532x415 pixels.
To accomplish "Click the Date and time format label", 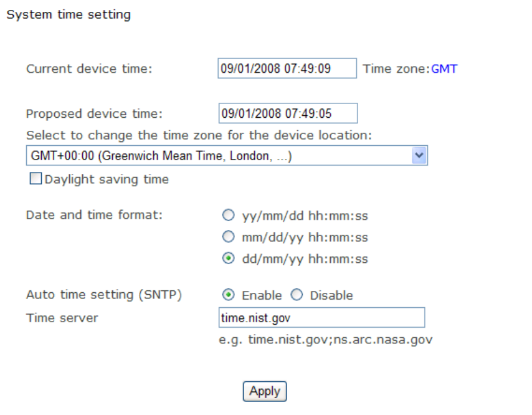I will coord(94,215).
